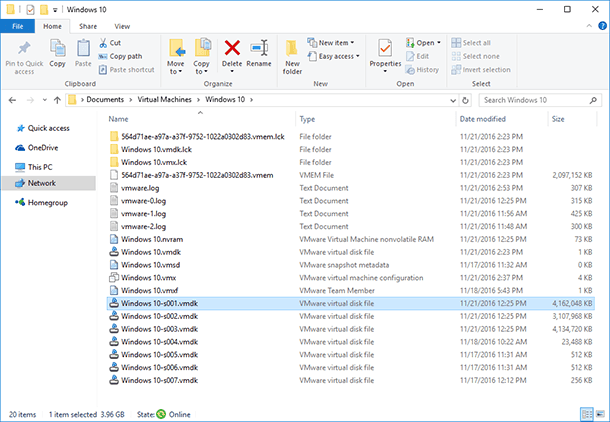Select Network in navigation pane
Image resolution: width=610 pixels, height=422 pixels.
click(x=48, y=183)
